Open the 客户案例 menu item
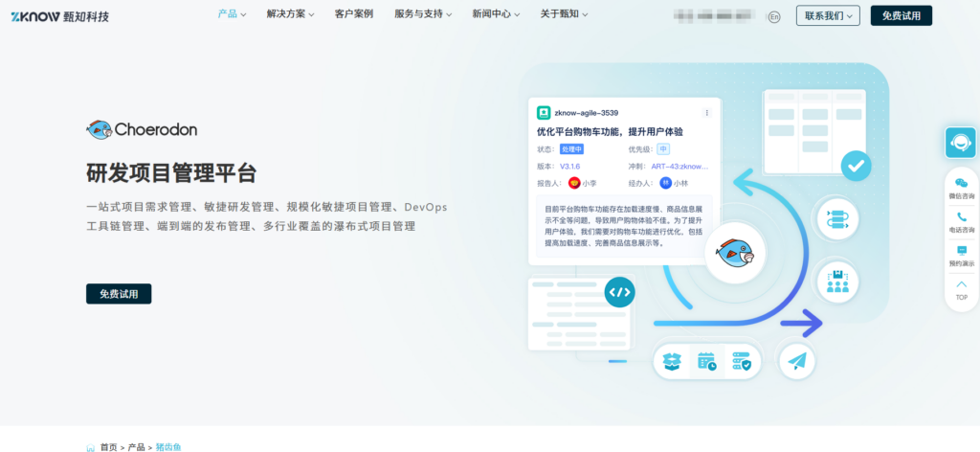Screen dimensions: 980x452 (x=354, y=14)
